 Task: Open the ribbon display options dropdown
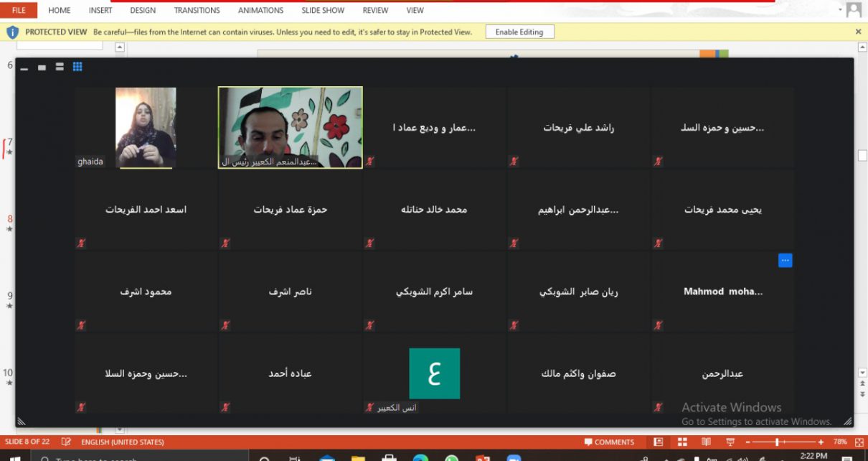(840, 10)
